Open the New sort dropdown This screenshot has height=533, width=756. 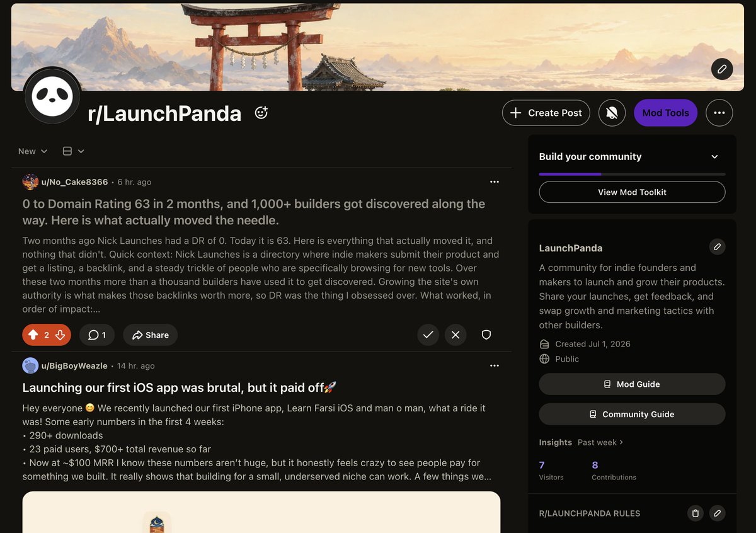point(33,151)
